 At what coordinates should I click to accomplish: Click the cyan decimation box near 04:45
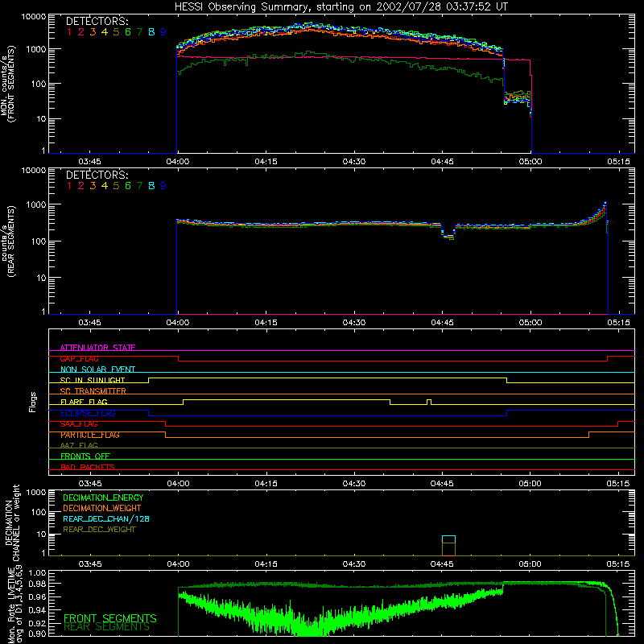click(x=448, y=539)
